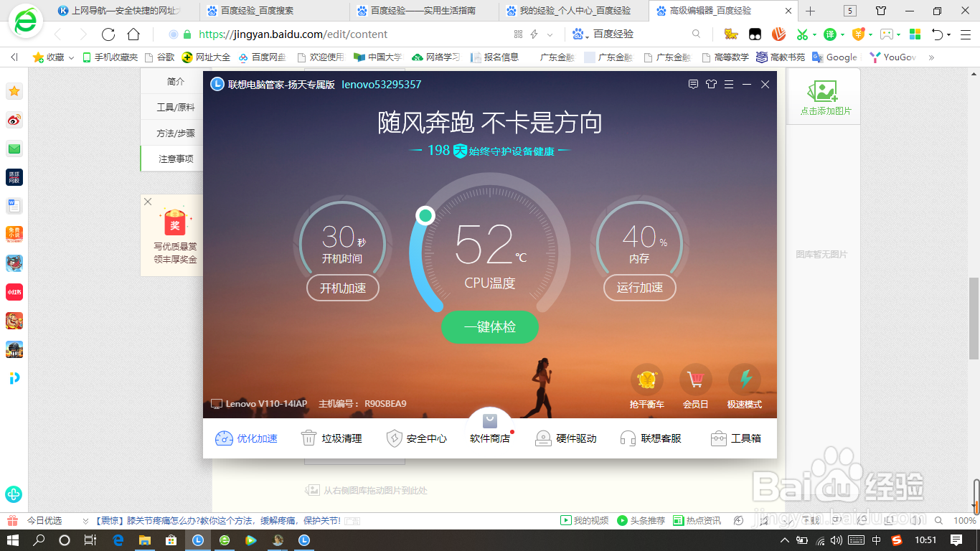
Task: Click 我的视频 in browser status bar
Action: coord(585,520)
